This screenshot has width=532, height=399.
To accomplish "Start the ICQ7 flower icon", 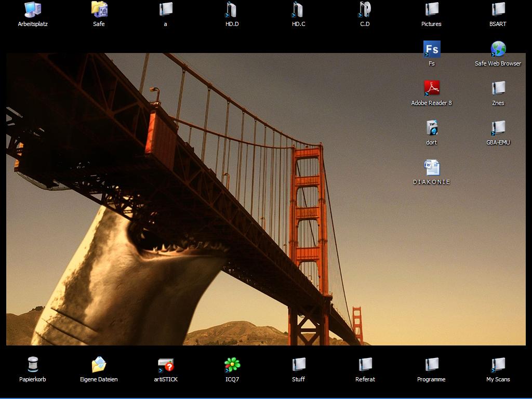I will tap(232, 365).
